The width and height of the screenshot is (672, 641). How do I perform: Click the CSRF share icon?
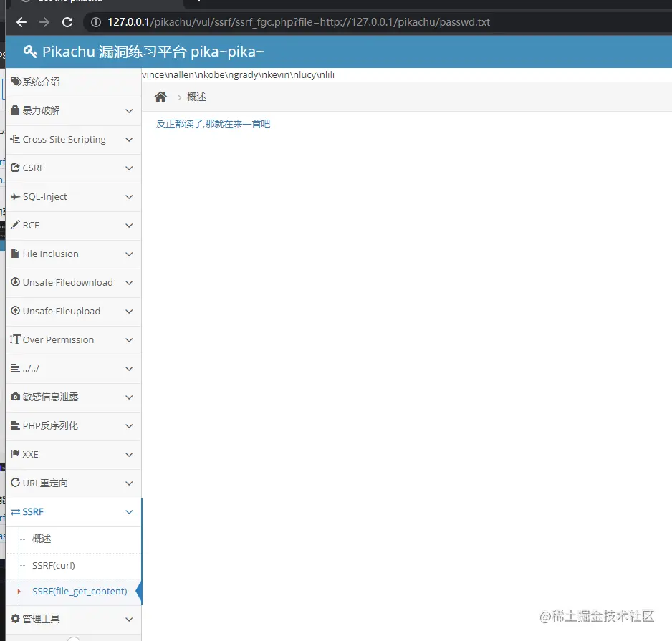(15, 168)
